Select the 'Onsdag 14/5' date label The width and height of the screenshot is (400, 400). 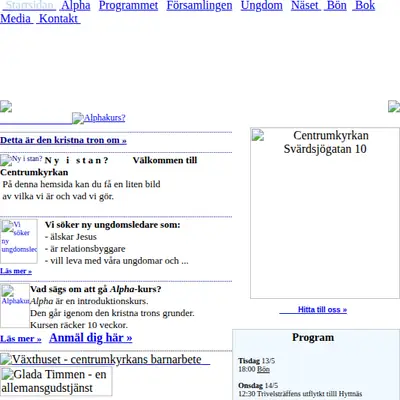tap(258, 385)
